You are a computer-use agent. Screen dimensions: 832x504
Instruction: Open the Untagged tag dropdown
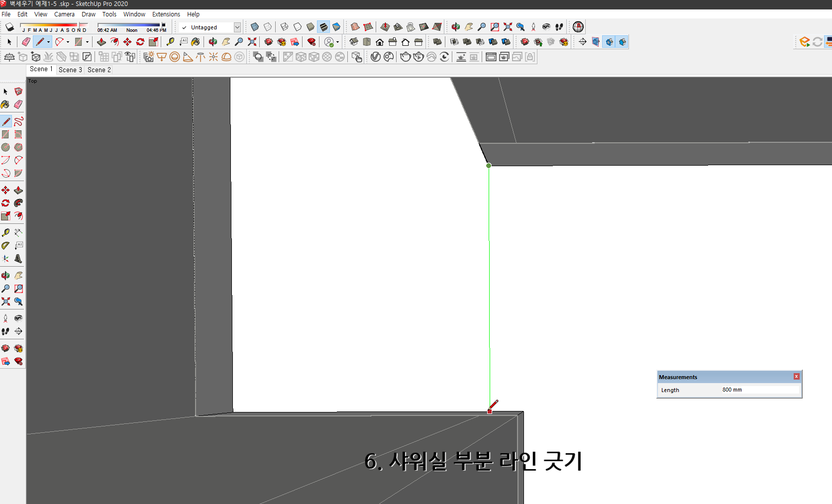[x=238, y=27]
